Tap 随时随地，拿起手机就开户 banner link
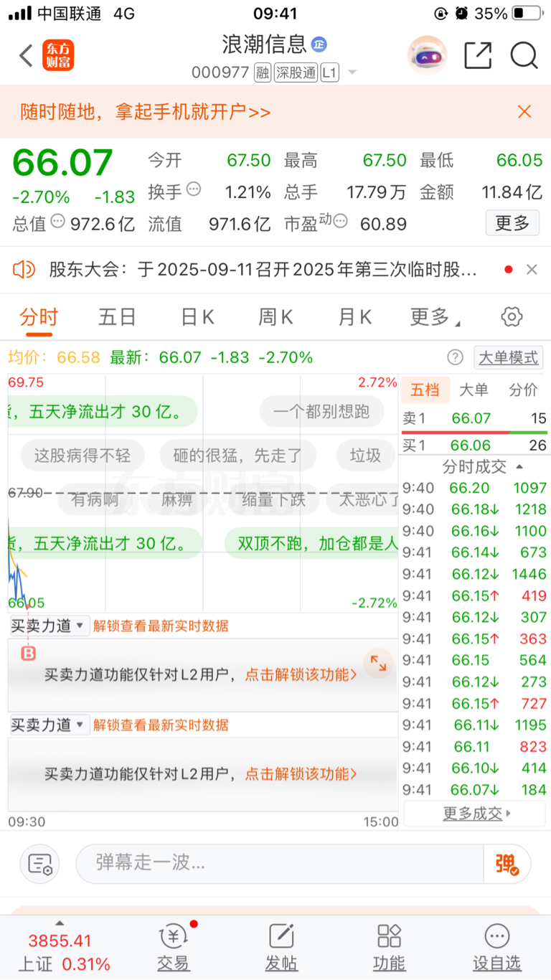Viewport: 551px width, 980px height. coord(146,112)
